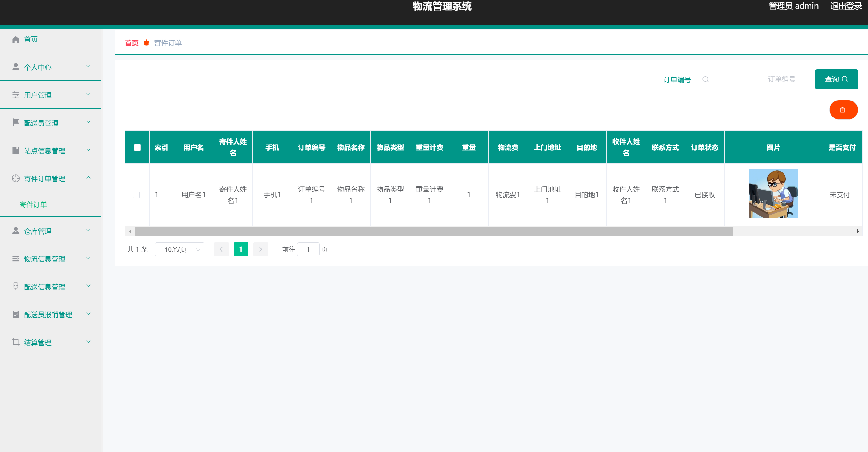Click the 已接收 order status cell
Image resolution: width=868 pixels, height=452 pixels.
705,195
